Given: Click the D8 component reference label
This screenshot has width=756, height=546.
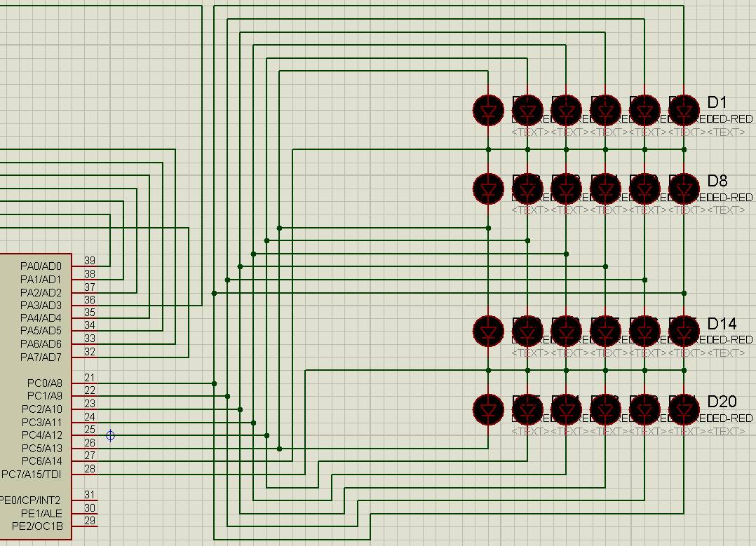Looking at the screenshot, I should 717,181.
